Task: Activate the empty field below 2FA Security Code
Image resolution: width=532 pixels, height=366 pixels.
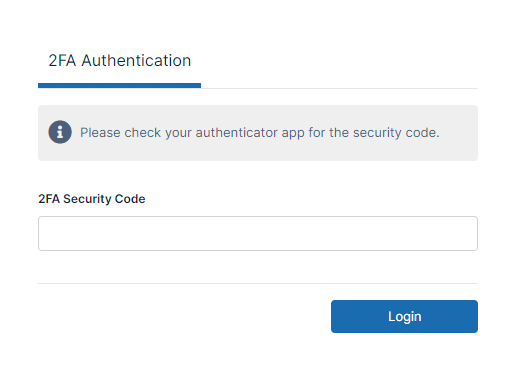Action: [258, 233]
